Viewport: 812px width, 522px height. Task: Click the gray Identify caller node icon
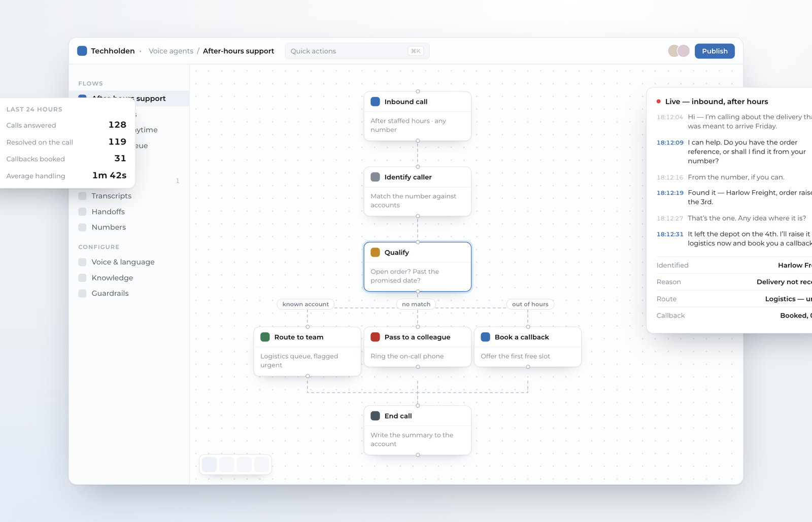(375, 177)
